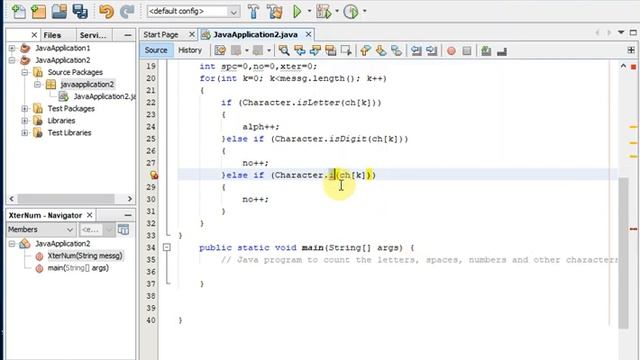Toggle Rectangular Selection icon
640x360 pixels.
coord(346,51)
